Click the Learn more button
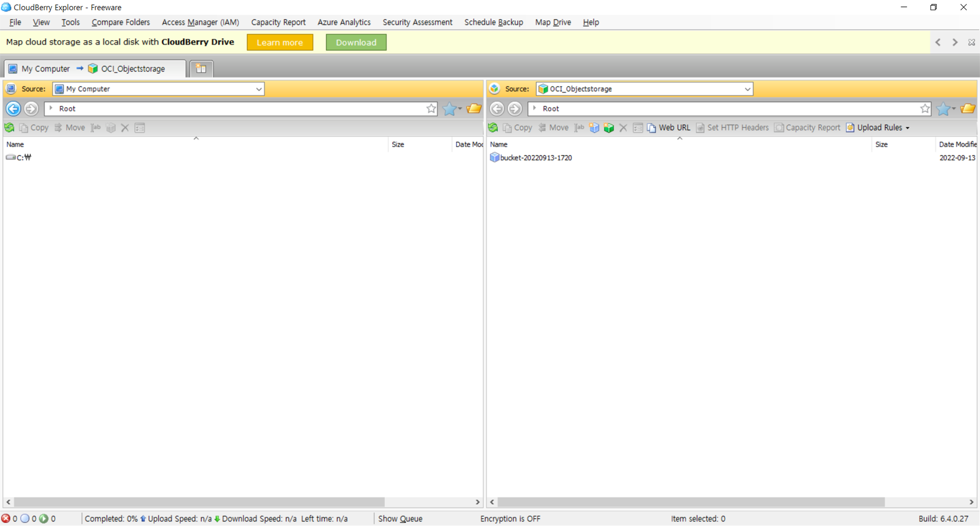This screenshot has height=526, width=980. coord(280,42)
